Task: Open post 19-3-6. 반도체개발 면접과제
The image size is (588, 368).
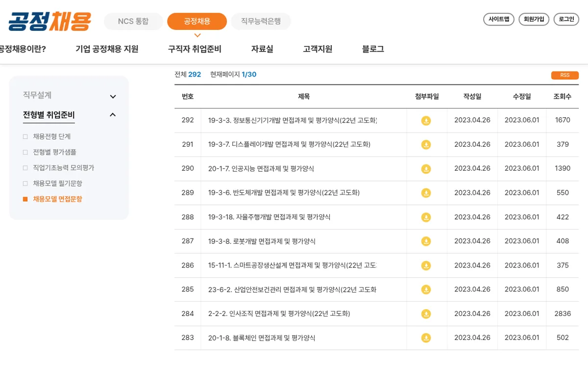Action: 284,193
